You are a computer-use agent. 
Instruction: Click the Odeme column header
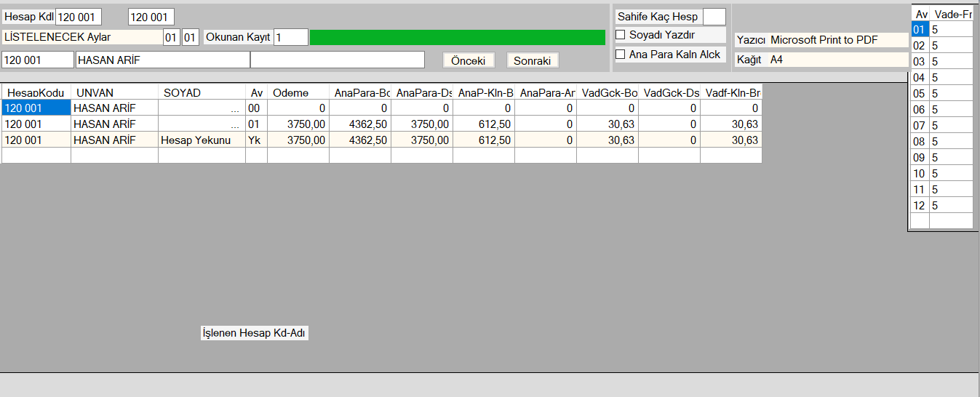[x=298, y=92]
